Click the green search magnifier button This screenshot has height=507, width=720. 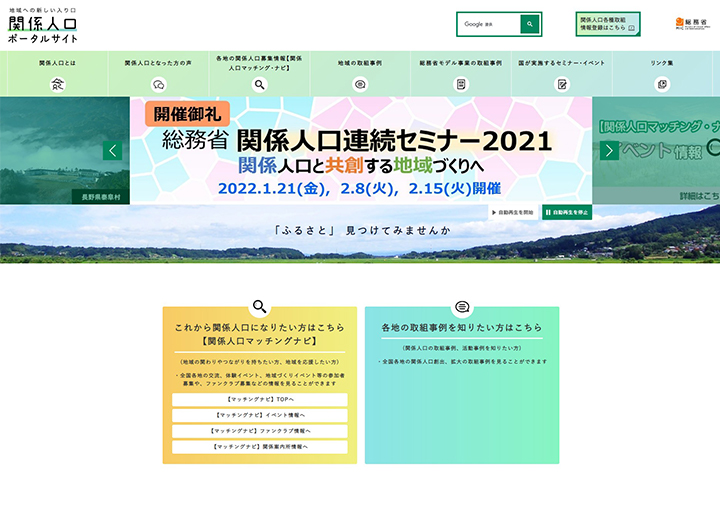click(529, 24)
